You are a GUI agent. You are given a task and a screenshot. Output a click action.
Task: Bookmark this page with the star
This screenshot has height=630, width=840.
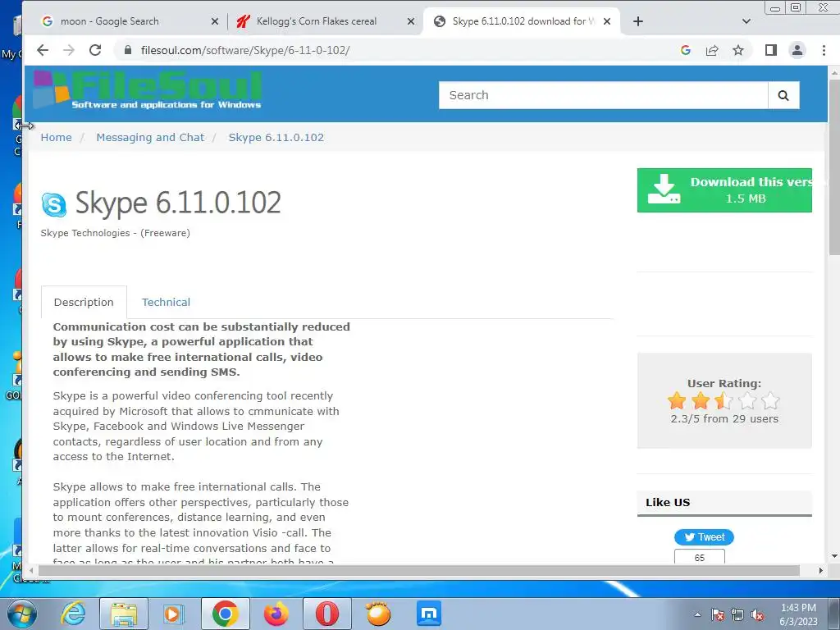738,50
